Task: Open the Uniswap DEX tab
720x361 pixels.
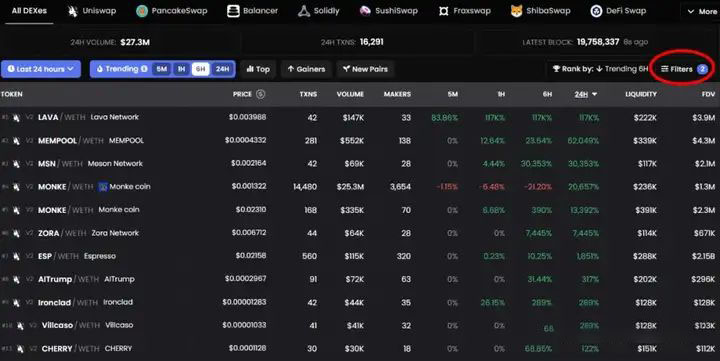Action: coord(92,11)
